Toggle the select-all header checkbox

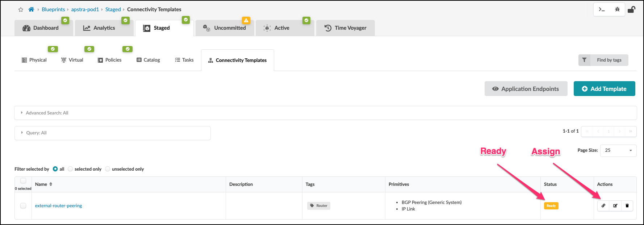point(23,181)
